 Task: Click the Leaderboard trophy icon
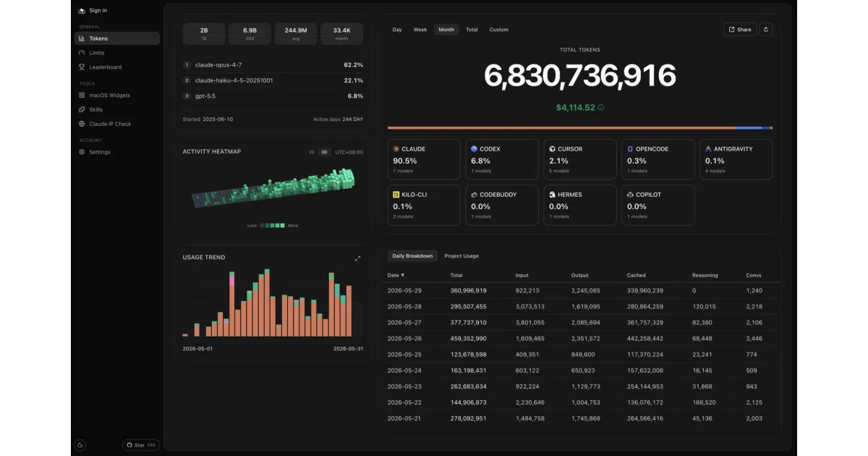[82, 67]
